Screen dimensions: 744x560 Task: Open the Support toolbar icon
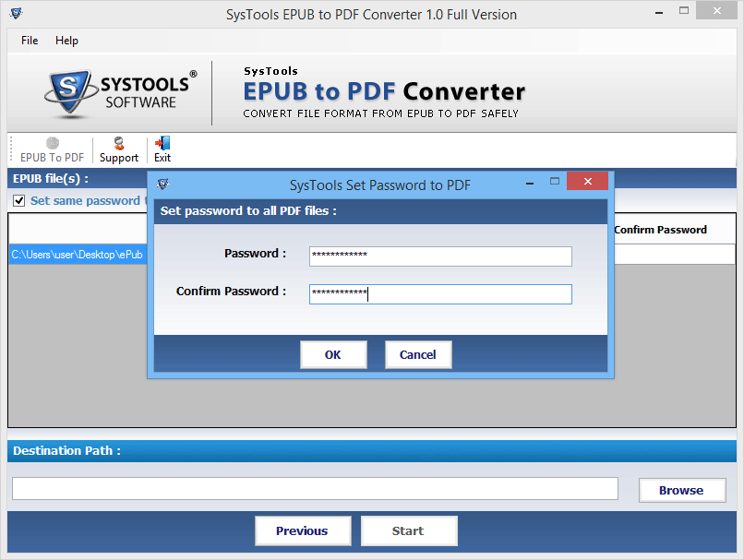[119, 149]
